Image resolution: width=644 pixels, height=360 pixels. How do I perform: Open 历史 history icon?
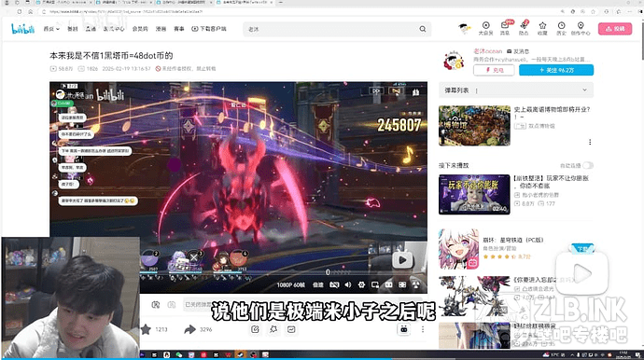tap(562, 28)
